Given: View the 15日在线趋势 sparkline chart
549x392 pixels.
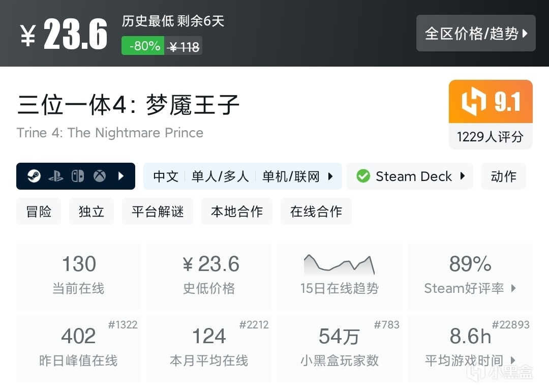Looking at the screenshot, I should (339, 265).
